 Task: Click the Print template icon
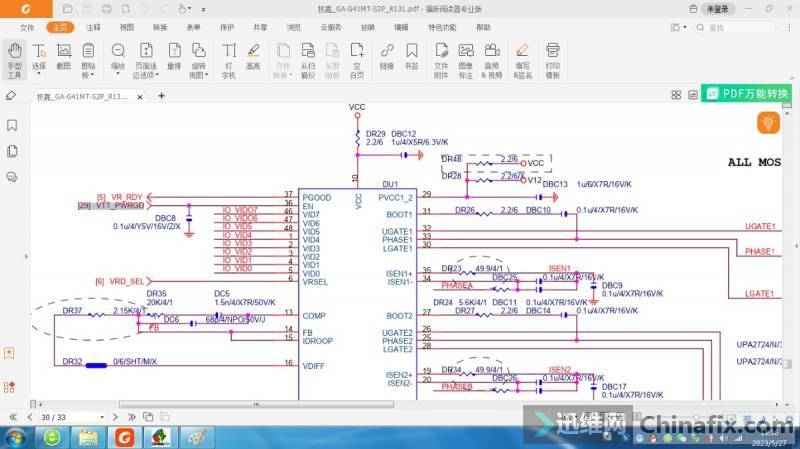point(553,60)
